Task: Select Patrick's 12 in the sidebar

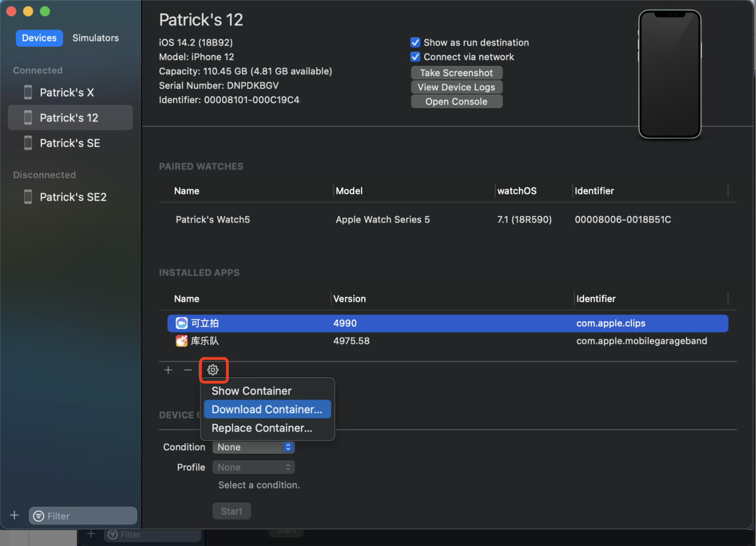Action: click(71, 118)
